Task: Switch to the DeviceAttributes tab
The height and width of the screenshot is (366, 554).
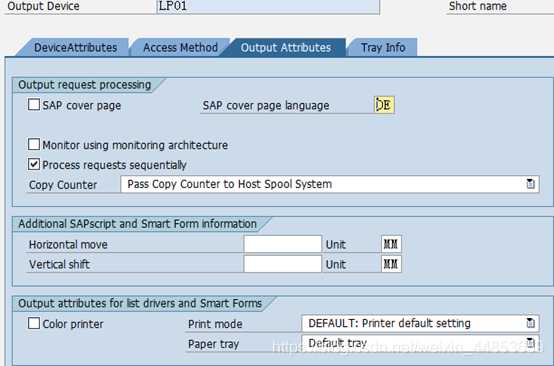Action: (x=75, y=47)
